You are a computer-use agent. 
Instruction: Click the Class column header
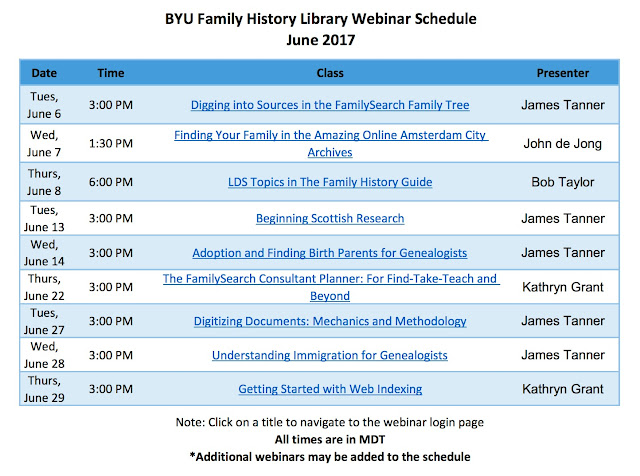tap(330, 73)
